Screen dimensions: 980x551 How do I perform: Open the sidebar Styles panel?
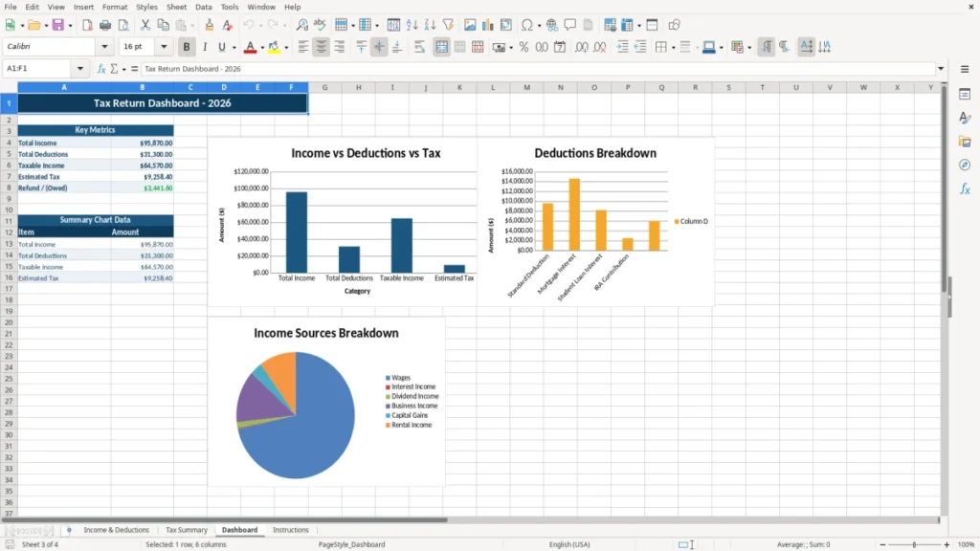[965, 118]
